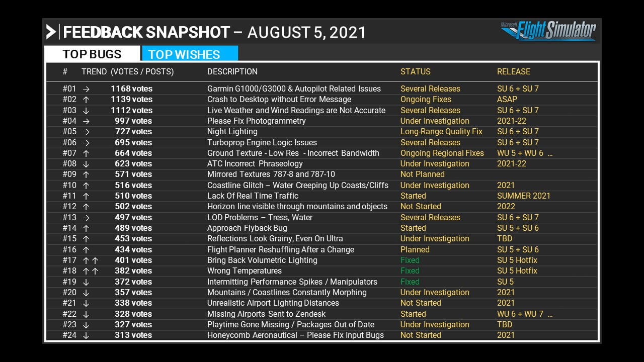Click the up-arrow trend icon for #14
Viewport: 644px width, 362px height.
[x=86, y=228]
